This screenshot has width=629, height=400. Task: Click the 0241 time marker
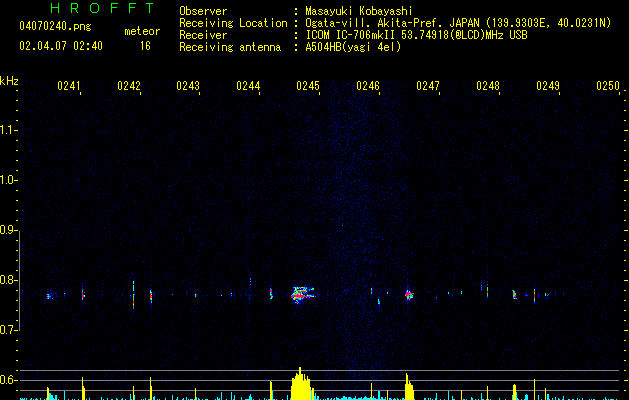pos(69,86)
